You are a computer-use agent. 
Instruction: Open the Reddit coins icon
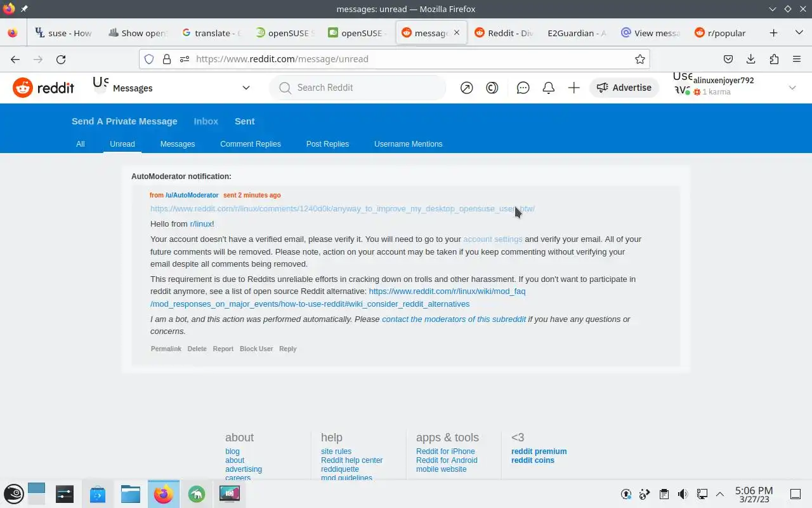point(492,88)
